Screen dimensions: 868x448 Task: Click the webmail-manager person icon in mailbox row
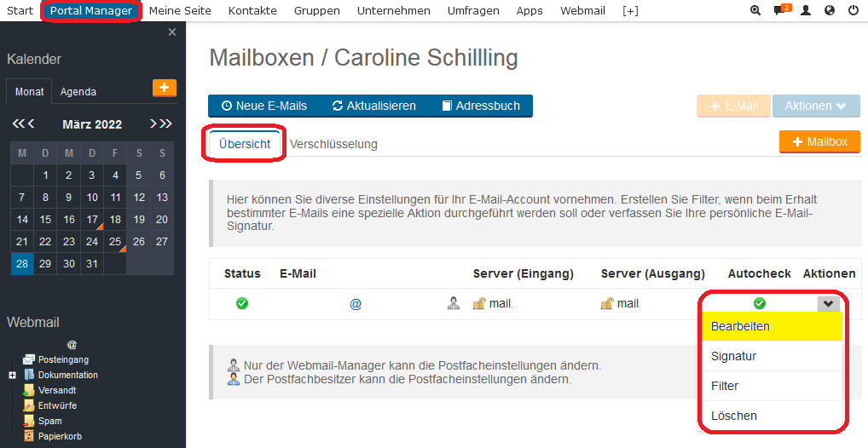[x=454, y=303]
